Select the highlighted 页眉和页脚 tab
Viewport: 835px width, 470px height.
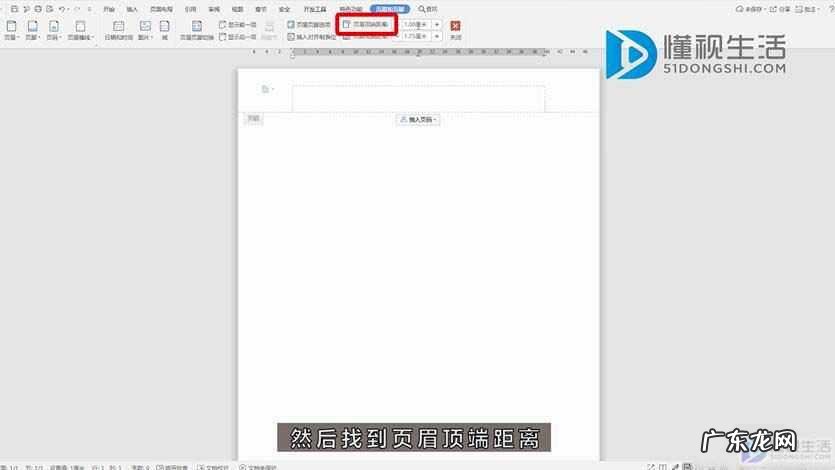coord(390,9)
